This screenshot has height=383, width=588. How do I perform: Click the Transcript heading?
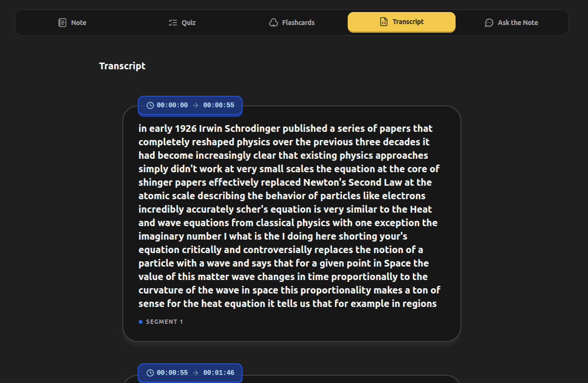pyautogui.click(x=122, y=66)
